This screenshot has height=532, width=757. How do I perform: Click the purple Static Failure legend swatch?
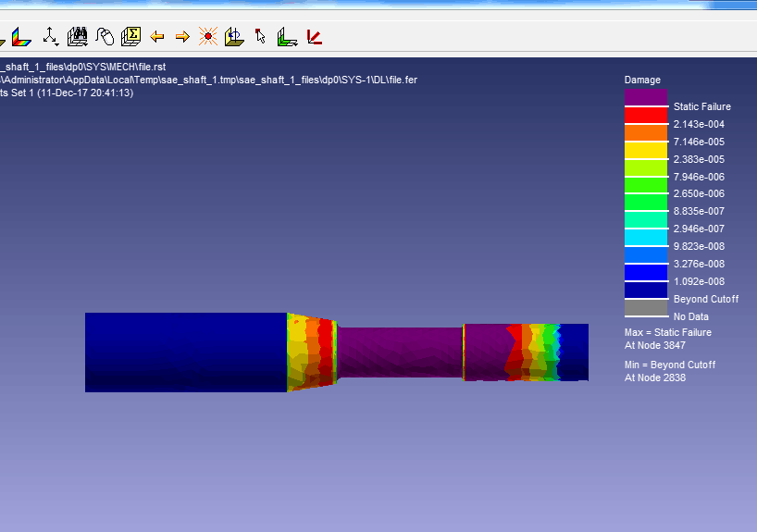tap(646, 96)
